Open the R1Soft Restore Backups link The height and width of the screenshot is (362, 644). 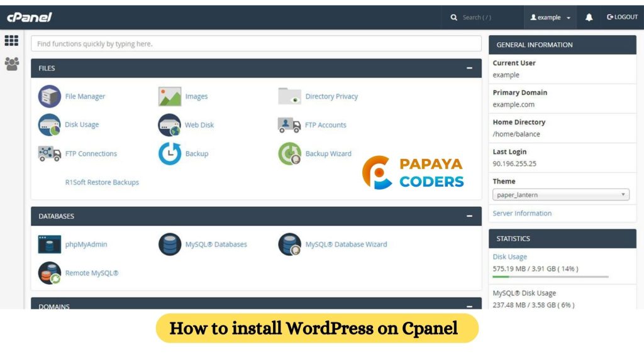pyautogui.click(x=102, y=182)
